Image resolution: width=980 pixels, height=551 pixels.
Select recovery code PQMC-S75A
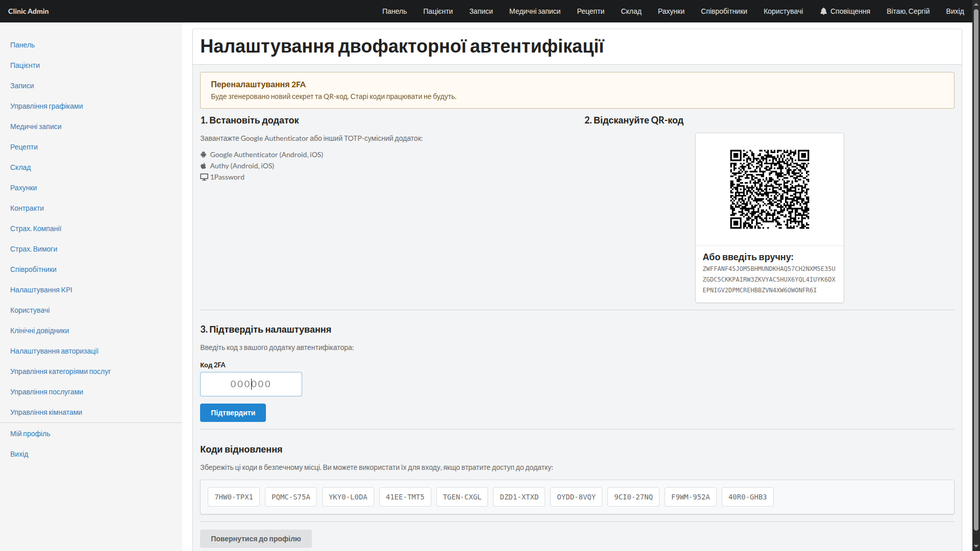coord(291,497)
